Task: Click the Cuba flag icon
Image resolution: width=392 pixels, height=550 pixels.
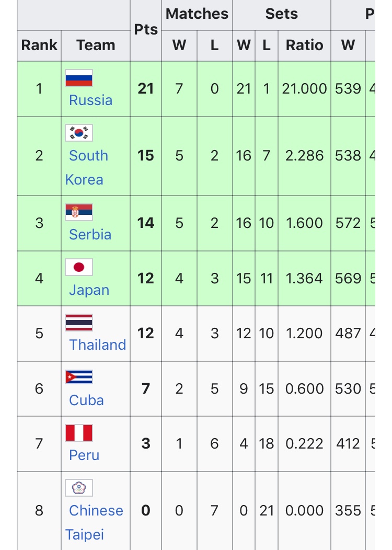Action: pyautogui.click(x=79, y=377)
